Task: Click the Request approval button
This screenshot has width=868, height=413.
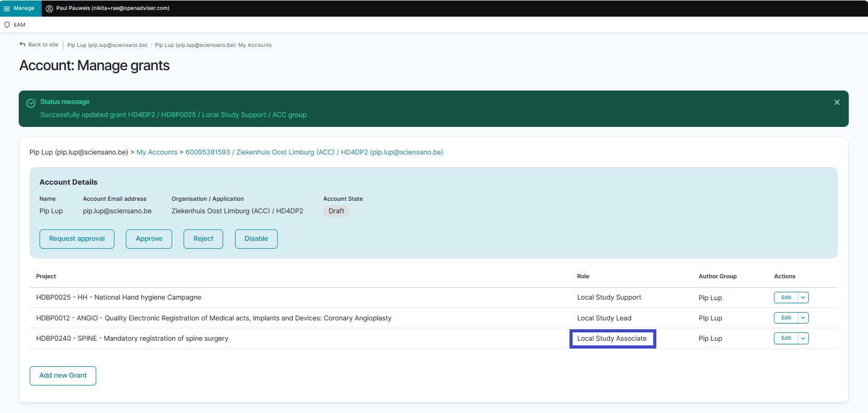Action: click(77, 239)
